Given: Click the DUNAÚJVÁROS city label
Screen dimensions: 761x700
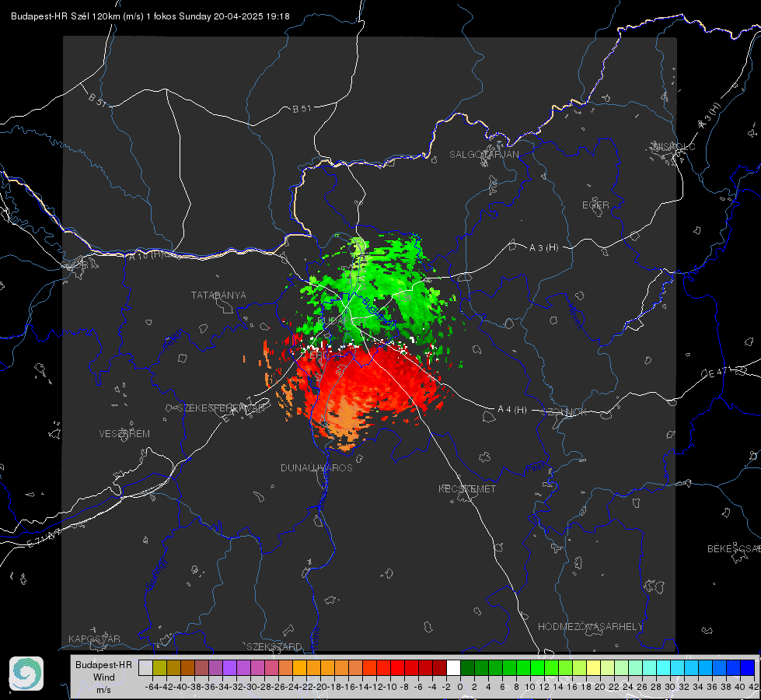Looking at the screenshot, I should (x=316, y=467).
